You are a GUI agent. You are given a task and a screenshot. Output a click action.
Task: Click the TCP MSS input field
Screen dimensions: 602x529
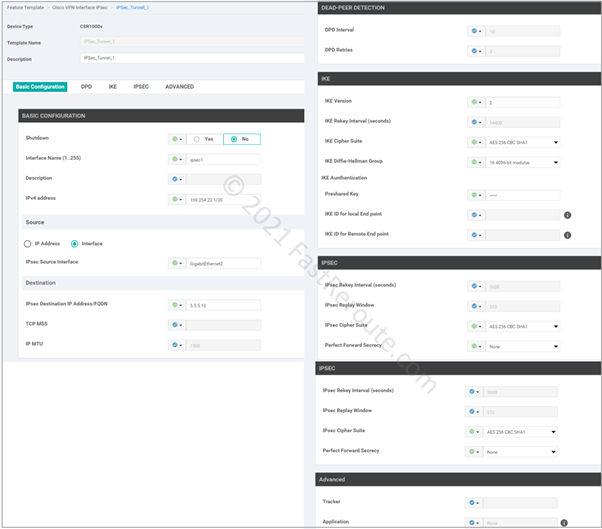(223, 325)
